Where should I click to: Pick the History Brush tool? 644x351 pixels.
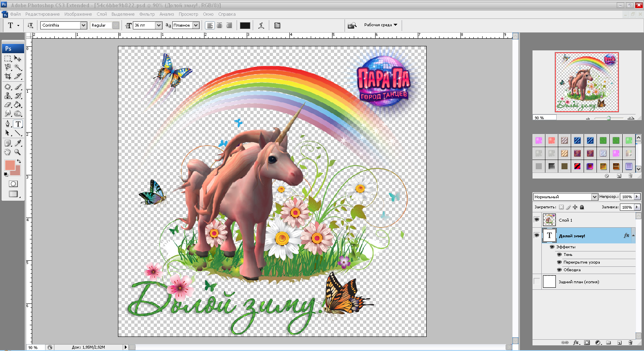point(18,96)
